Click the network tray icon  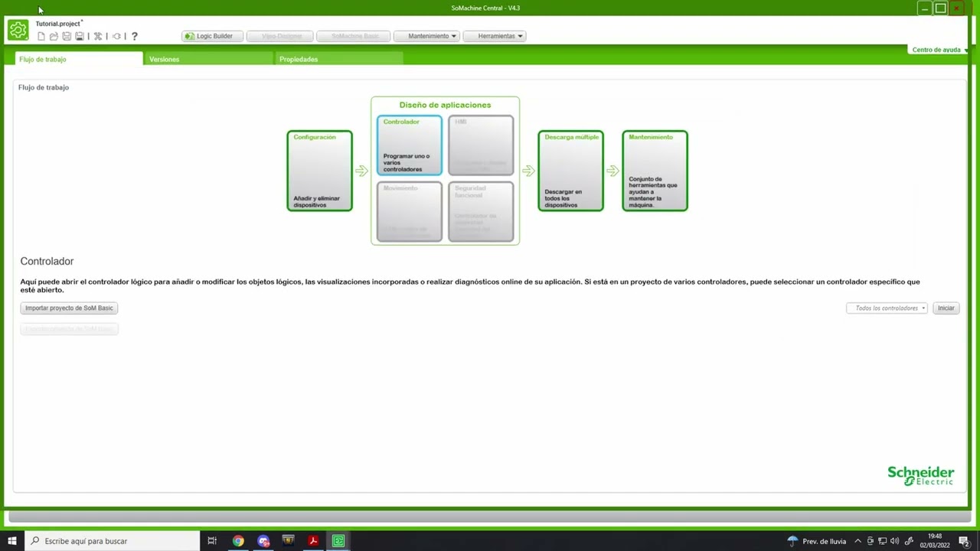pyautogui.click(x=883, y=541)
